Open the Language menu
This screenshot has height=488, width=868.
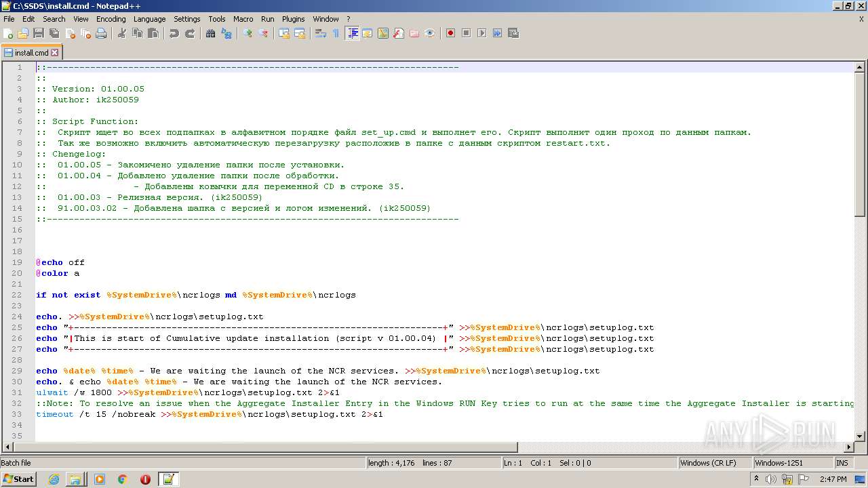(x=149, y=19)
